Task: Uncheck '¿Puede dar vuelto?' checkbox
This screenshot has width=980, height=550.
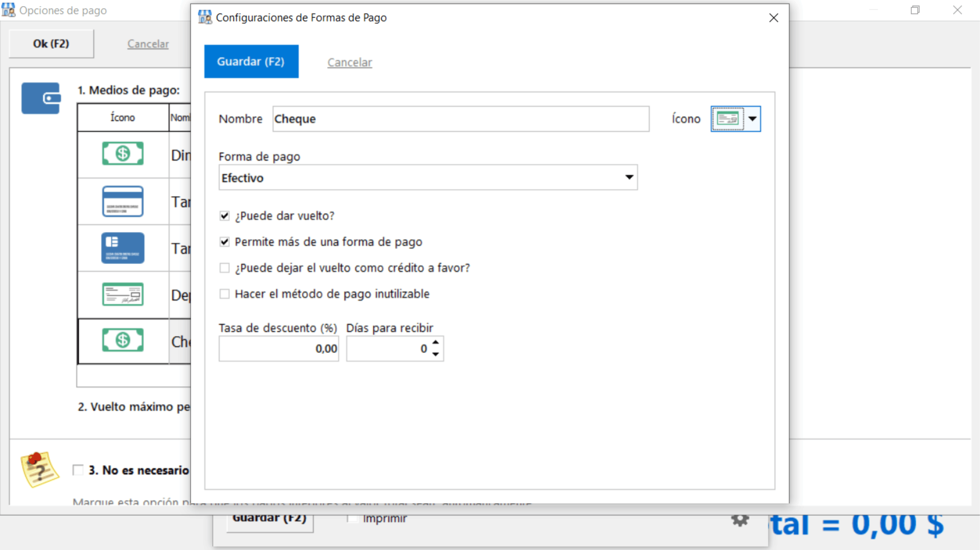Action: click(x=224, y=216)
